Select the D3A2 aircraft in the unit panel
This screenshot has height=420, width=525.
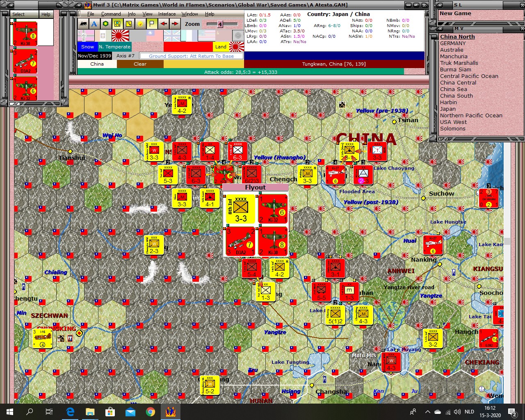point(25,62)
